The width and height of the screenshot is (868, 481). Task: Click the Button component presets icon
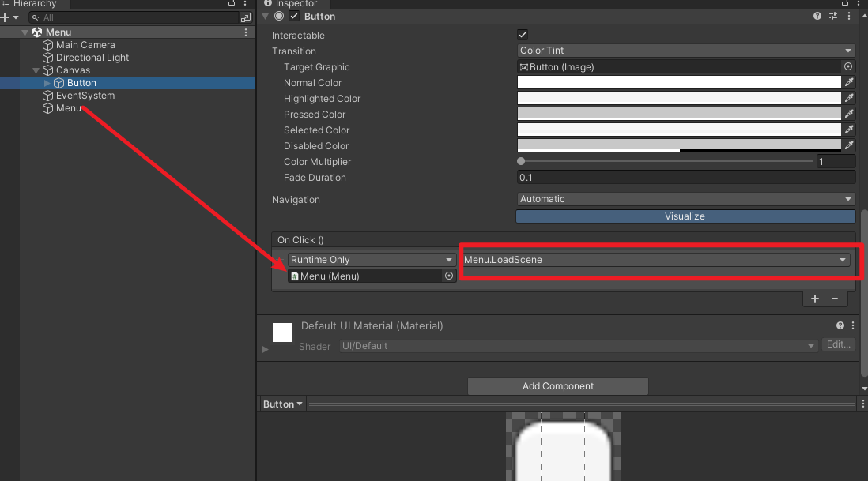coord(832,16)
